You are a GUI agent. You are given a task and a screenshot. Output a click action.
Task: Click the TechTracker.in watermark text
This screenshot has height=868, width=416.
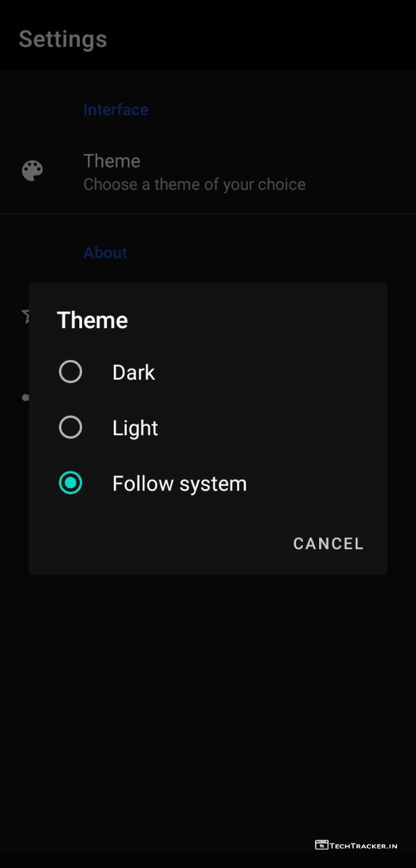click(364, 846)
